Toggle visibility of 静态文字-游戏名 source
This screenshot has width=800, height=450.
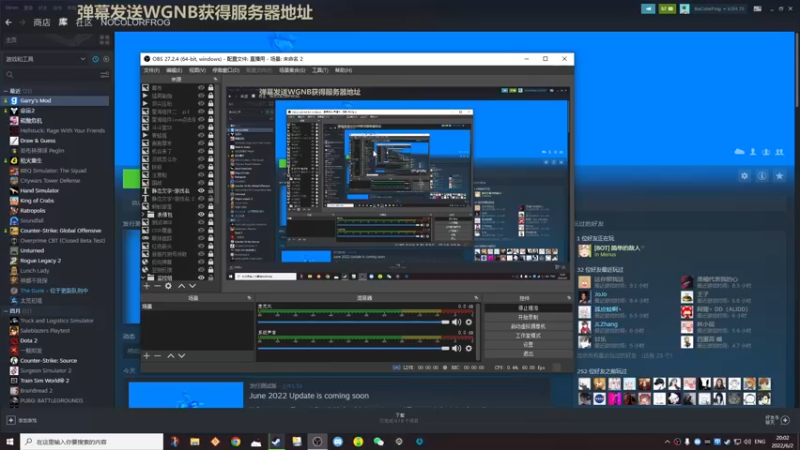pyautogui.click(x=201, y=191)
